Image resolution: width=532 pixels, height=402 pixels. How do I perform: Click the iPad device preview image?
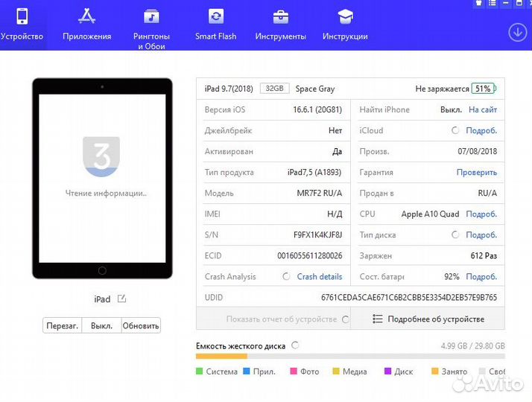[102, 178]
